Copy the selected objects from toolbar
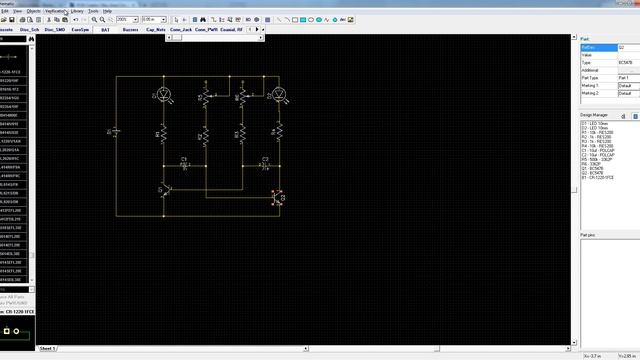 [57, 20]
